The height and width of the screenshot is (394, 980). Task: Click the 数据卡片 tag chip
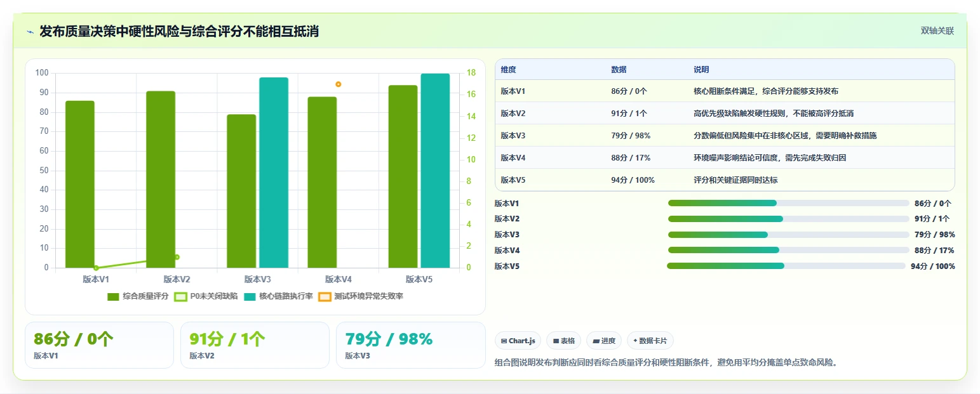point(650,341)
